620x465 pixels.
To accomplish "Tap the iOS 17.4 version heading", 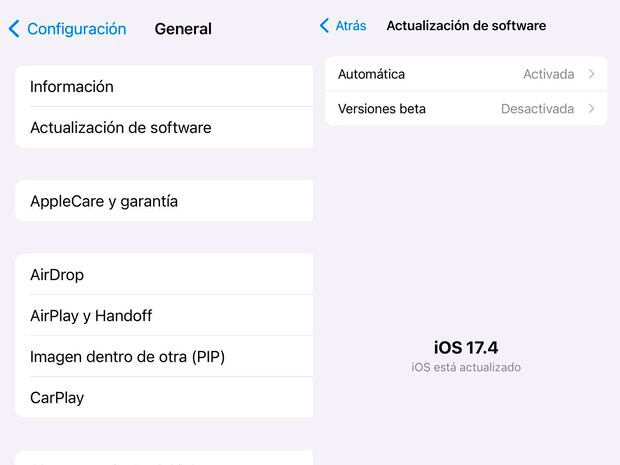I will point(466,348).
